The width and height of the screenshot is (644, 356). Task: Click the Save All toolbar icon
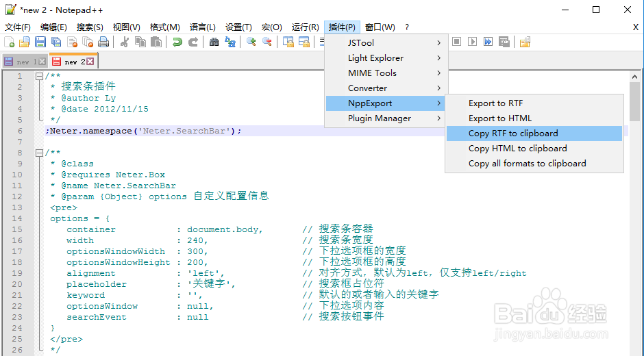coord(56,42)
